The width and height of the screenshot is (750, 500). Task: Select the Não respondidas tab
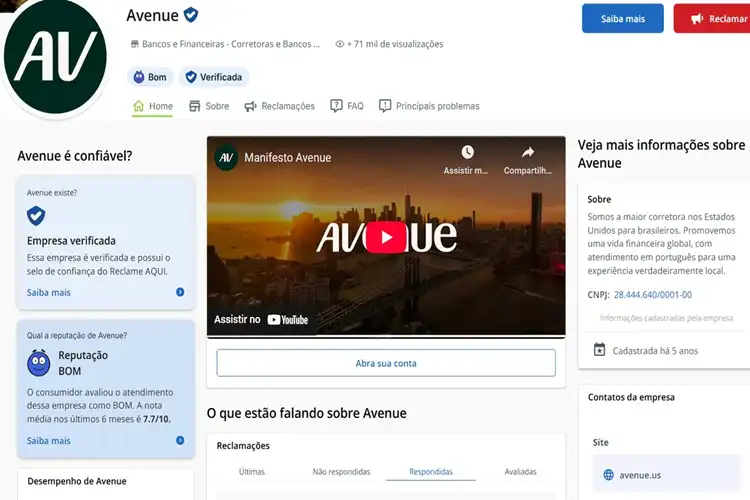click(342, 472)
